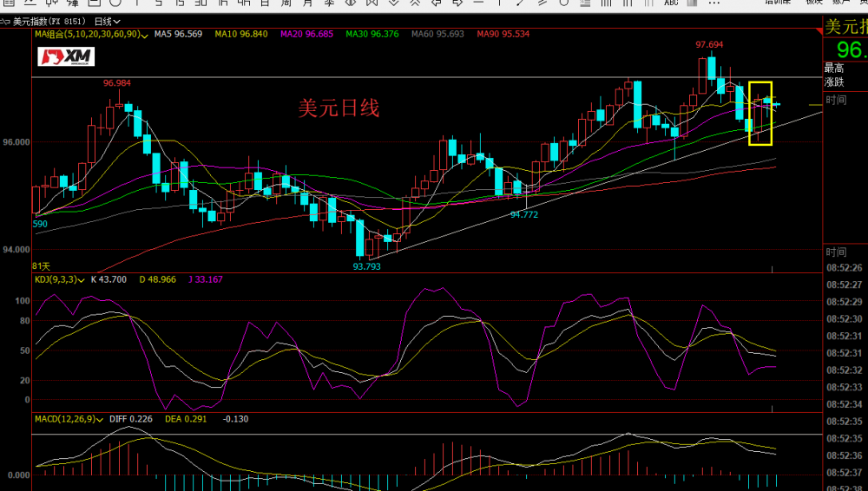This screenshot has width=868, height=491.
Task: Click the 美元指数(FX 8151) symbol title
Action: [49, 22]
